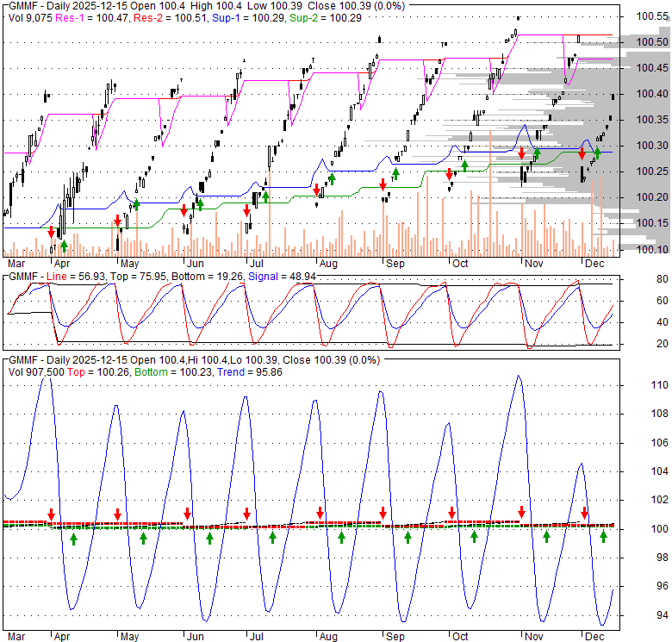Click the Aug label on top chart time axis
The image size is (672, 642).
tap(327, 263)
